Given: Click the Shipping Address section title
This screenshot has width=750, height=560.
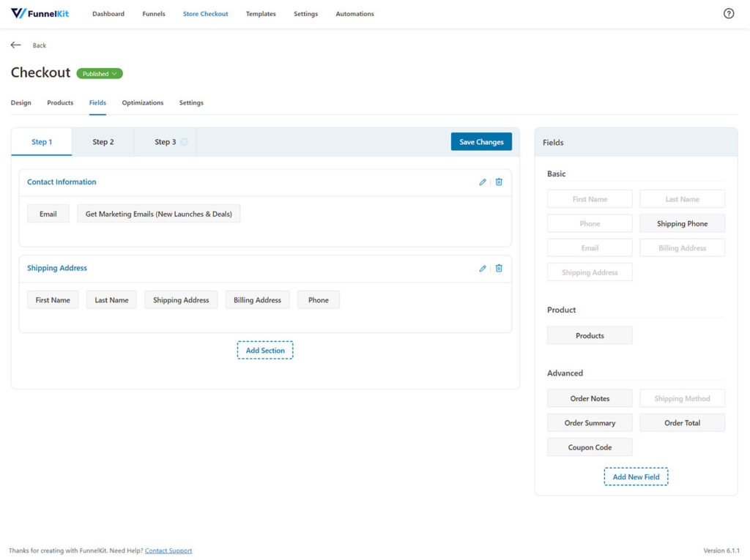Looking at the screenshot, I should coord(57,268).
